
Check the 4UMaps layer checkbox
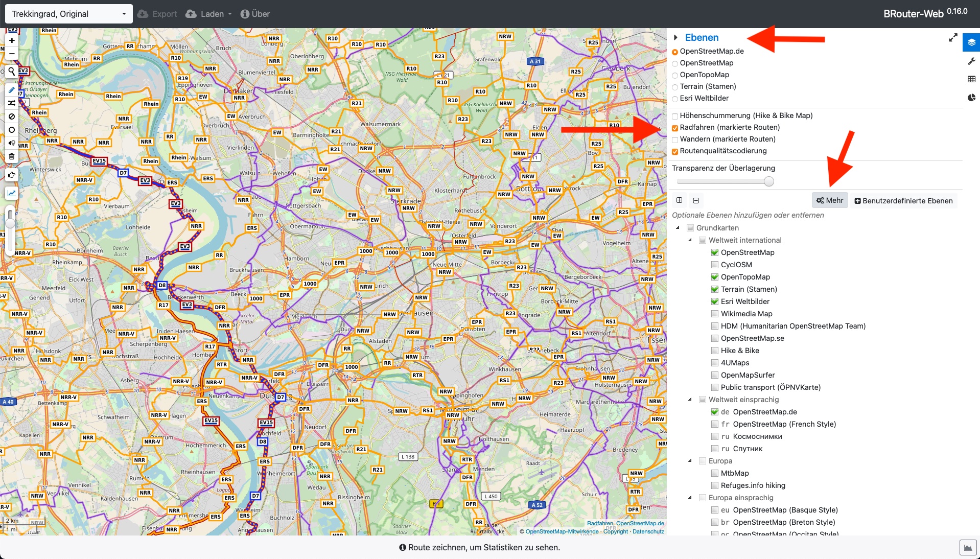(715, 363)
